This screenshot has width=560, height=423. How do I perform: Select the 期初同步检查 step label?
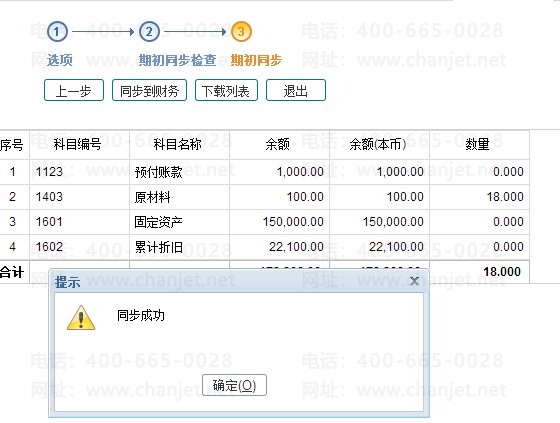point(178,60)
